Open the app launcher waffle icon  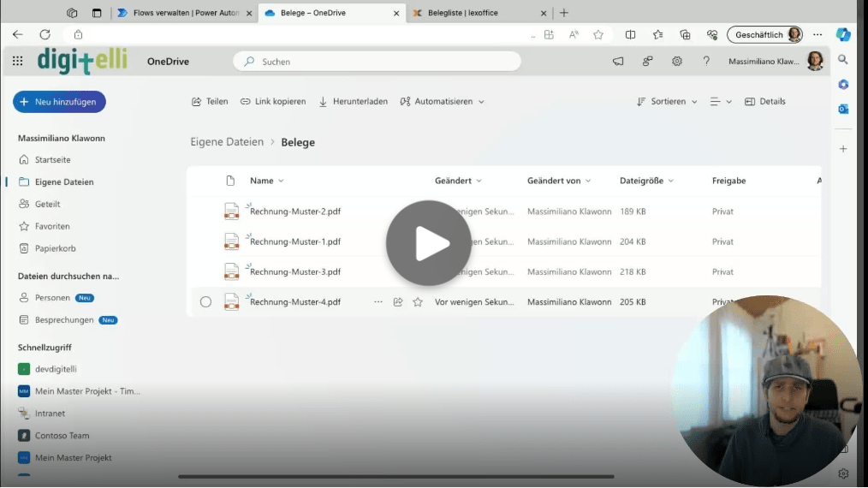tap(18, 61)
